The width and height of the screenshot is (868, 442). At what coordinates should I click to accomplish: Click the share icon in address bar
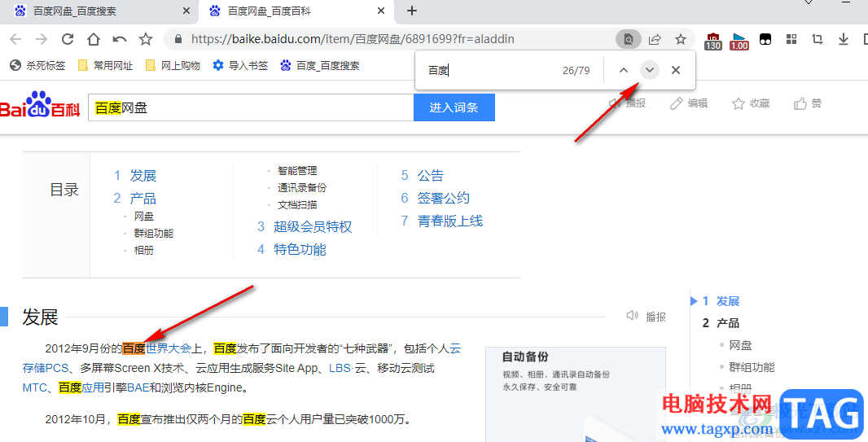(655, 39)
